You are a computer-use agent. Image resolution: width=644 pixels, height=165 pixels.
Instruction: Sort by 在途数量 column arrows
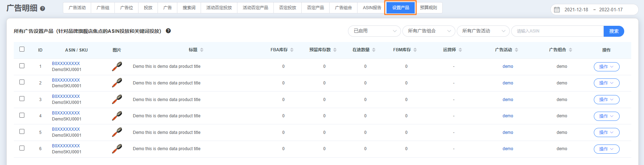point(374,50)
